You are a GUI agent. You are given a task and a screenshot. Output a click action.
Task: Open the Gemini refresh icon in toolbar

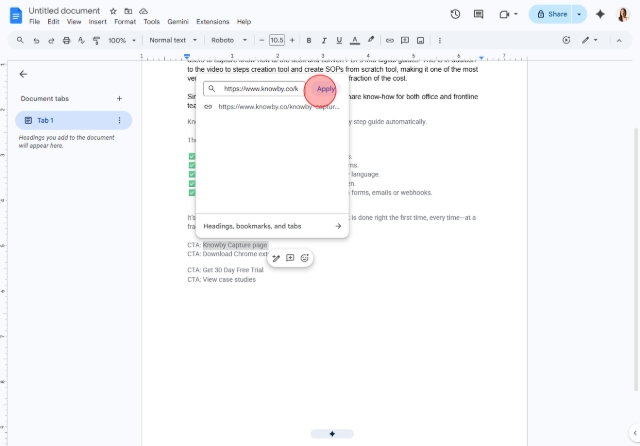point(566,40)
